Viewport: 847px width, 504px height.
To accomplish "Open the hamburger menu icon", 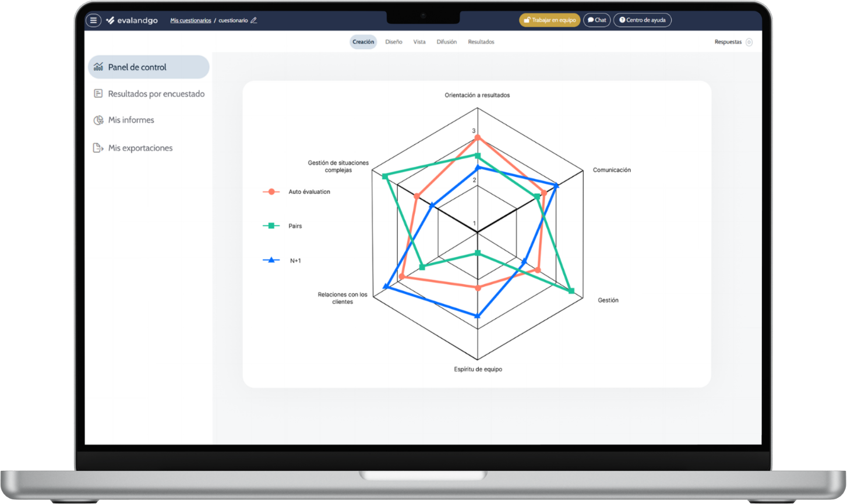I will (93, 20).
